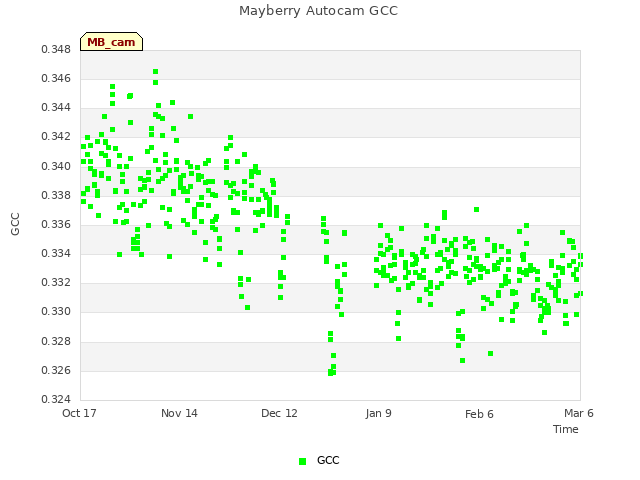Image resolution: width=640 pixels, height=480 pixels.
Task: Click the GCC legend label
Action: tap(328, 460)
